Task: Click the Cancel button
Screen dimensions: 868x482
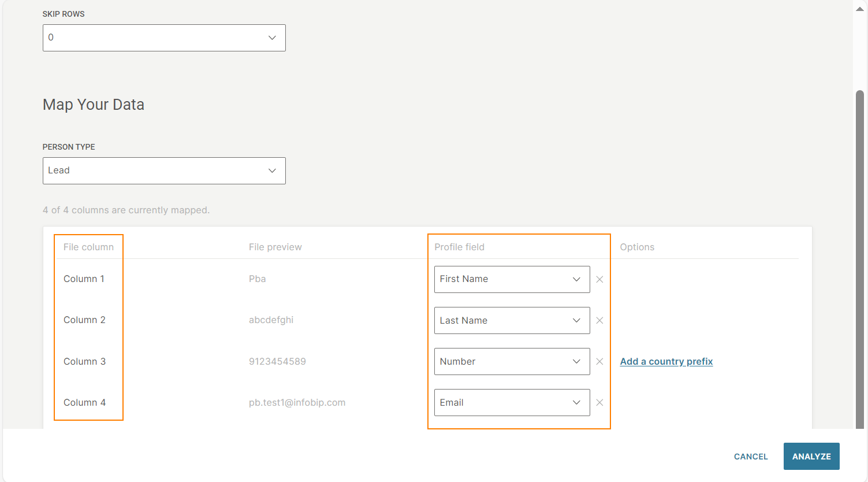Action: coord(750,457)
